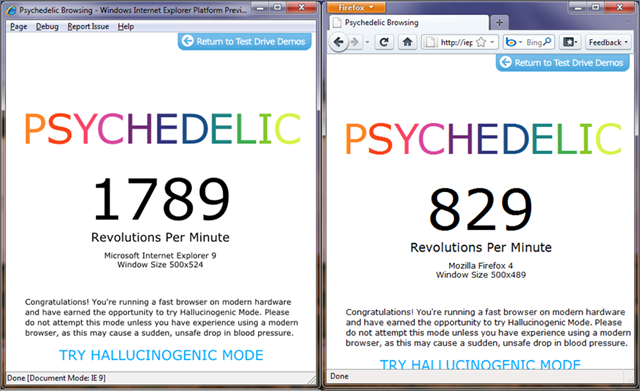This screenshot has height=391, width=640.
Task: Click the Bing search magnifier icon
Action: click(x=547, y=42)
